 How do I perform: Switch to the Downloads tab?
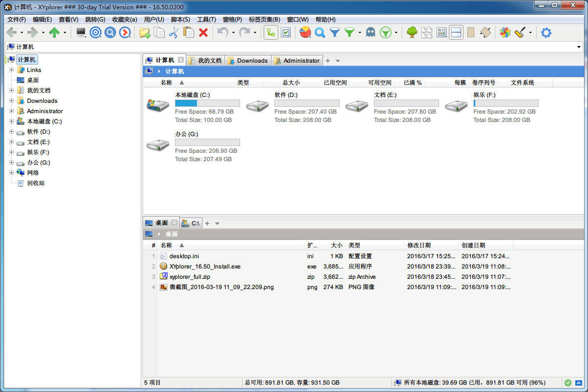point(248,60)
